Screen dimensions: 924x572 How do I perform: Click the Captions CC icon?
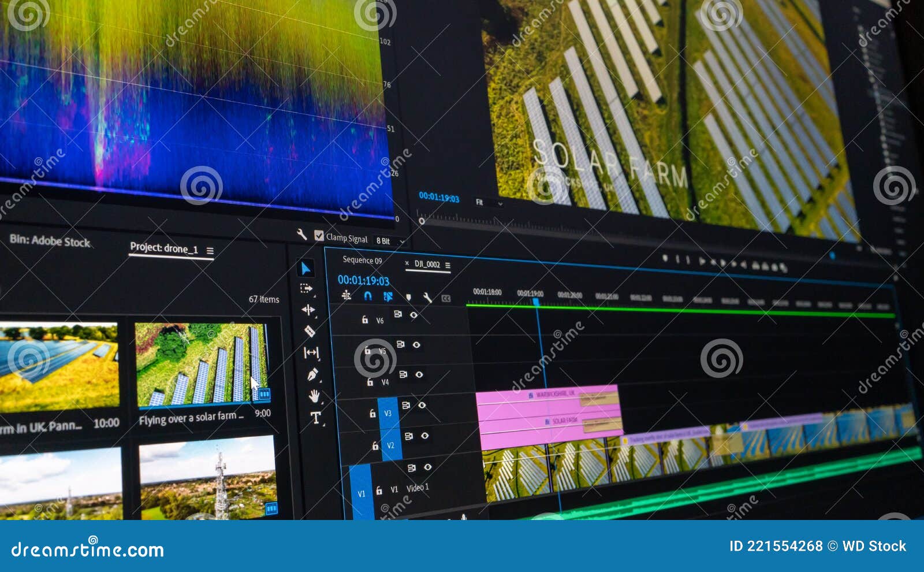[446, 298]
